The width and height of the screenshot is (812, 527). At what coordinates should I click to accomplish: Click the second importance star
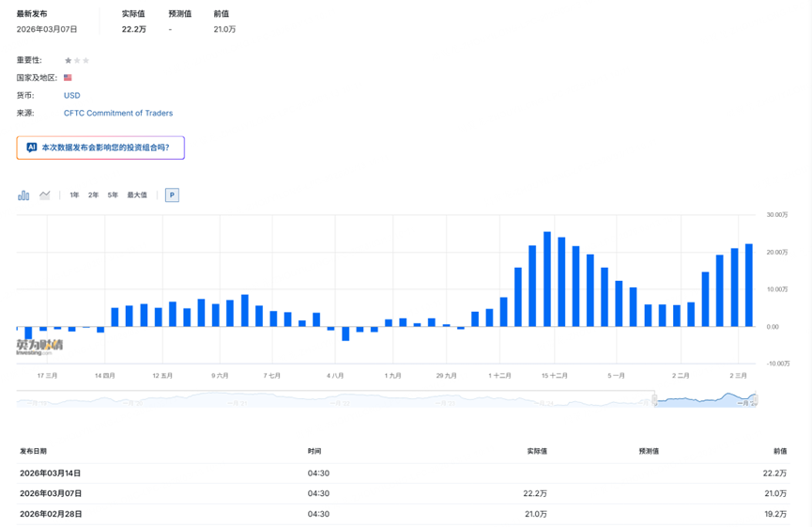point(77,61)
